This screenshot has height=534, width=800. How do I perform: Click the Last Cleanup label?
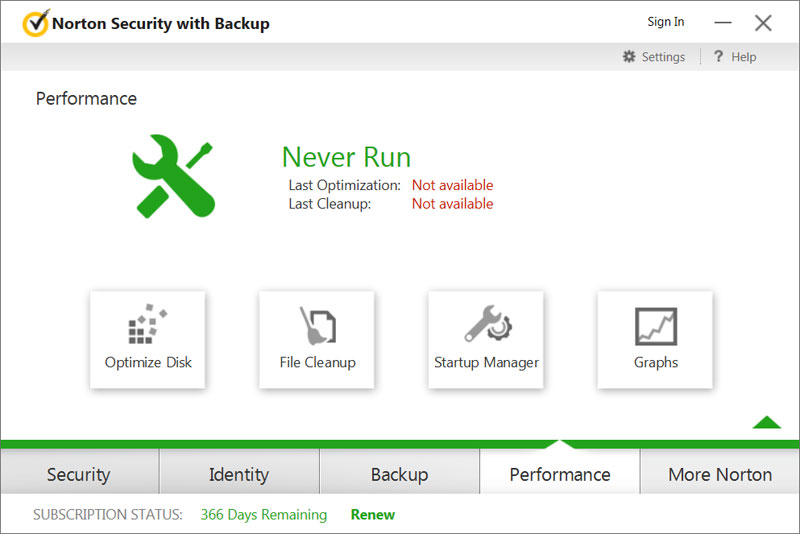(x=330, y=204)
